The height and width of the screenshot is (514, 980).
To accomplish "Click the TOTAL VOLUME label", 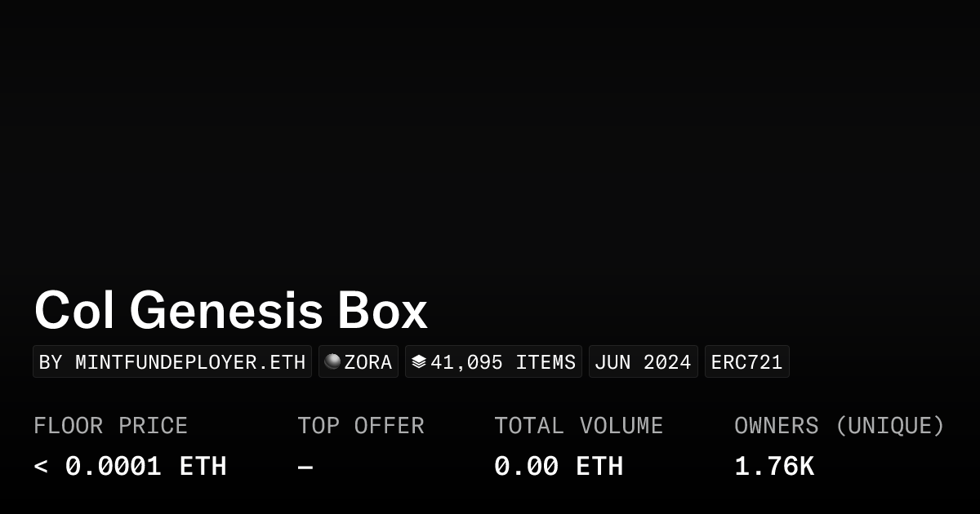I will (578, 426).
